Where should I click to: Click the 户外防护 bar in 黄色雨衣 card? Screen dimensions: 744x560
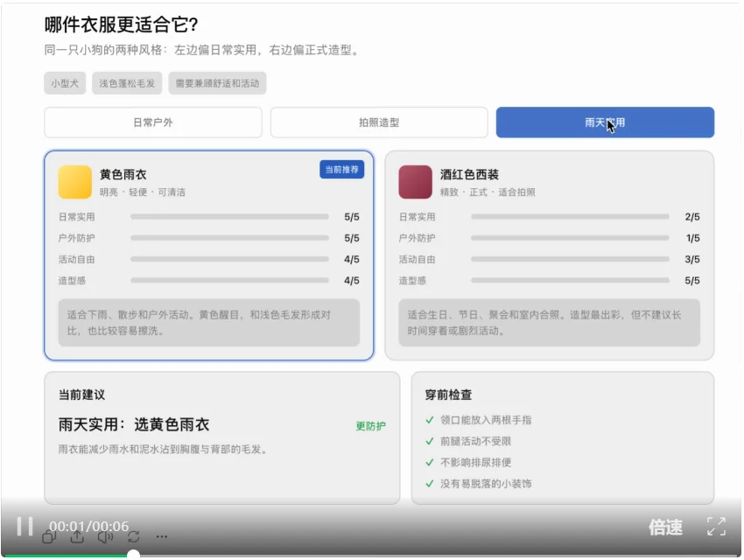229,238
